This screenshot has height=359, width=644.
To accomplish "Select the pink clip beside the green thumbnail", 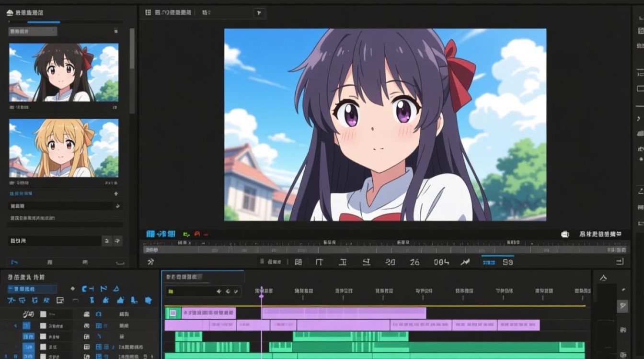I will tap(208, 313).
